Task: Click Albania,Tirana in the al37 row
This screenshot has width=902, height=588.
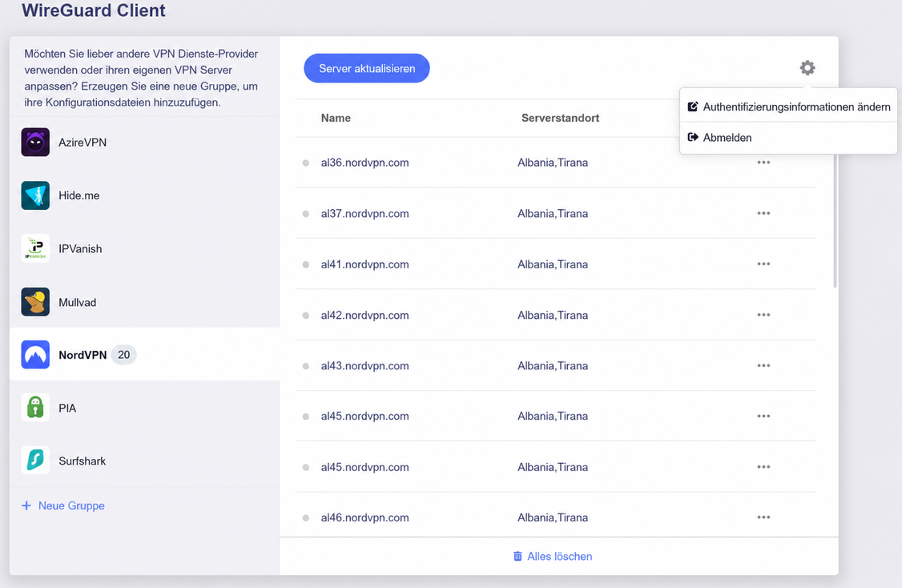Action: coord(553,213)
